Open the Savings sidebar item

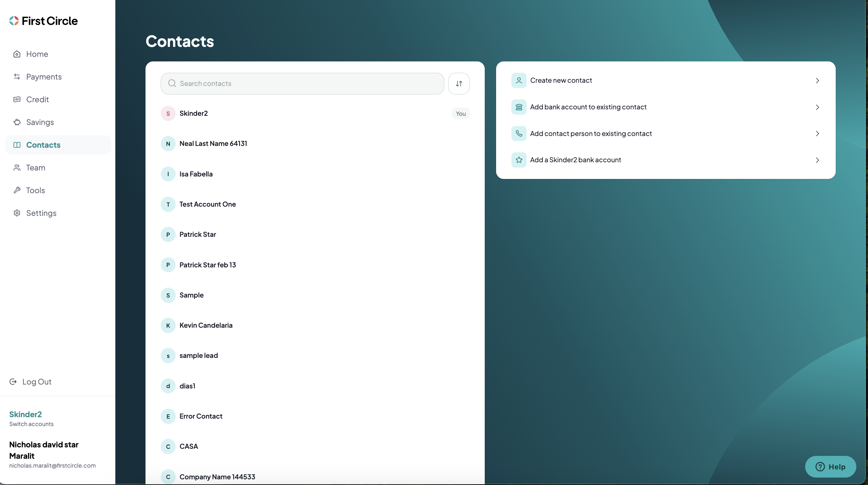pos(40,122)
